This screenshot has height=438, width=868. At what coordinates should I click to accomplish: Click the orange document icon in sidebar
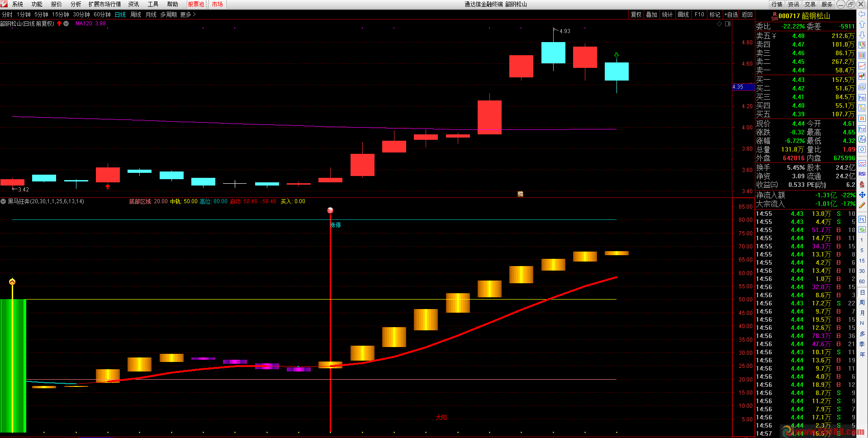click(862, 118)
